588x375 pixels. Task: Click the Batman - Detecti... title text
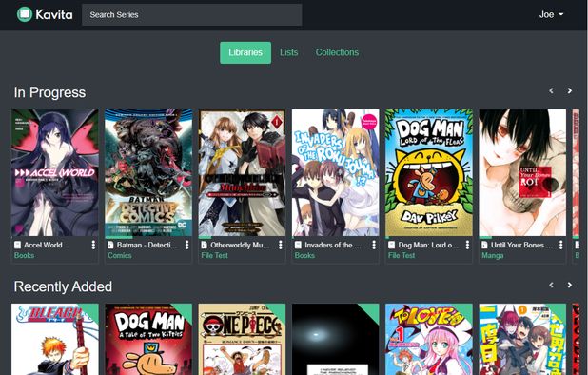click(147, 245)
